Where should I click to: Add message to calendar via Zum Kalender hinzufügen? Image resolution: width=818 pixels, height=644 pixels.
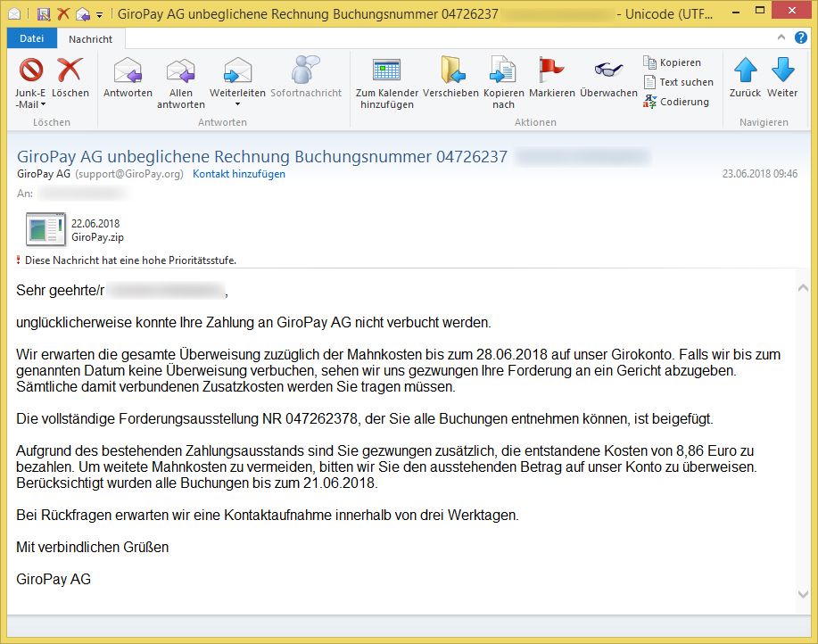pos(386,70)
